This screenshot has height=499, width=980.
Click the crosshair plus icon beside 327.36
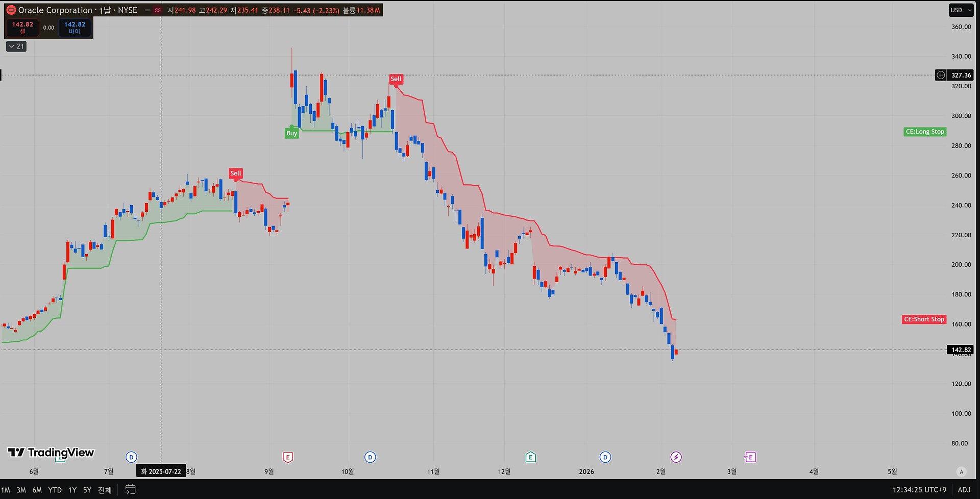(941, 76)
